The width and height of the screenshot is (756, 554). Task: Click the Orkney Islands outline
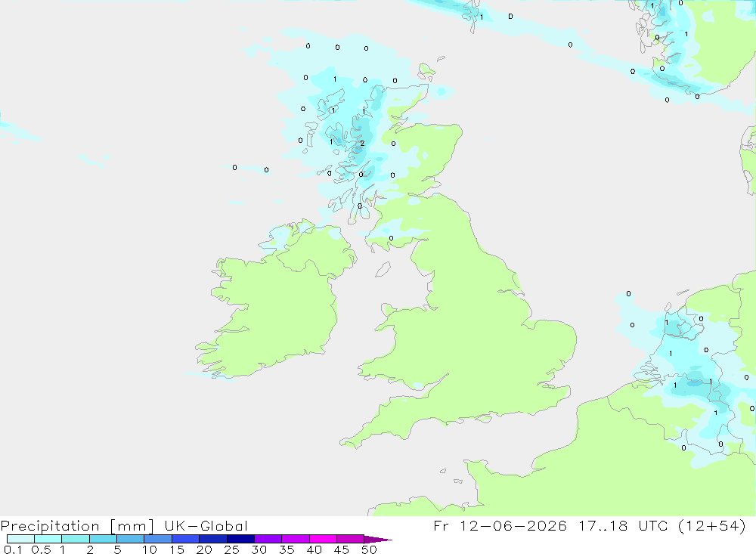coord(426,72)
